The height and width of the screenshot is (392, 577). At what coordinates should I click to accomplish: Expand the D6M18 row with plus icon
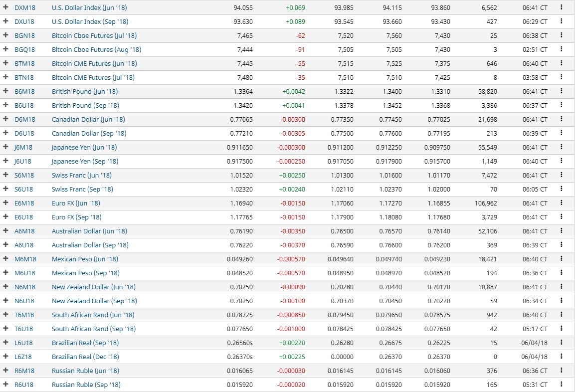[5, 119]
